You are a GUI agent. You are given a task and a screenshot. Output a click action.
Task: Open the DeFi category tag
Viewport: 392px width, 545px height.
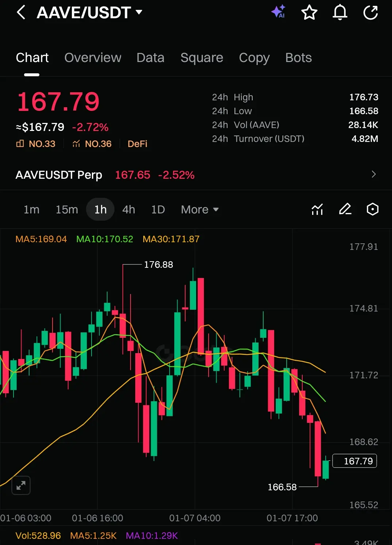[137, 144]
